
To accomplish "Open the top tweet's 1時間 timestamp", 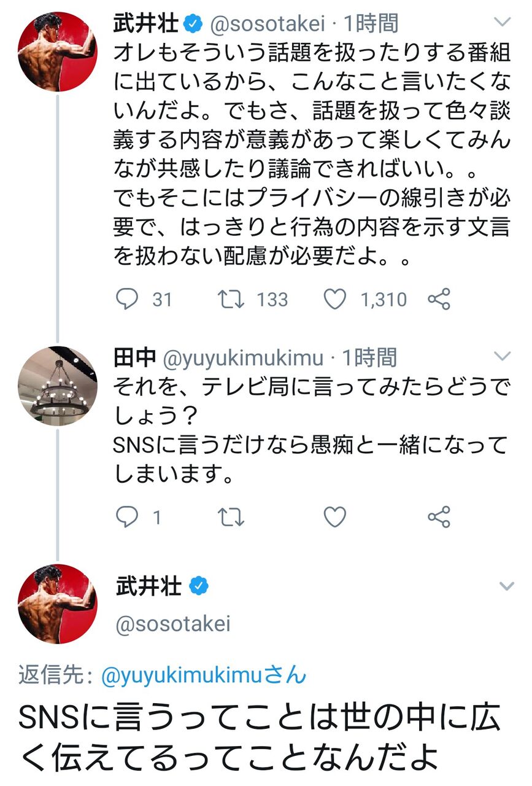I will point(371,24).
